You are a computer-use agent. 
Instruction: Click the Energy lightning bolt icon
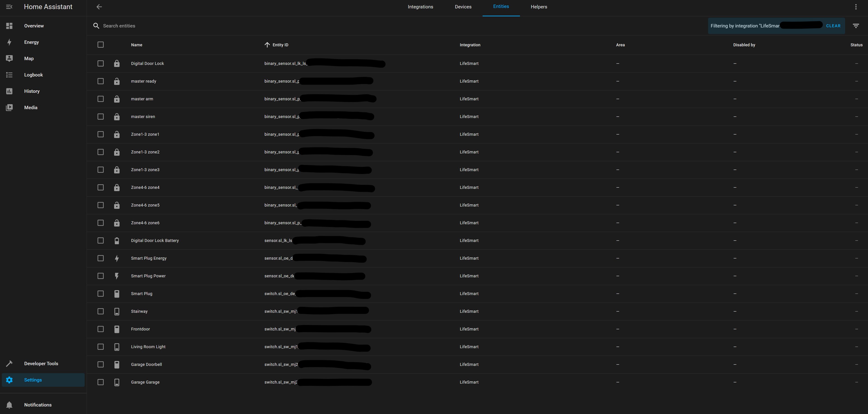click(x=10, y=42)
